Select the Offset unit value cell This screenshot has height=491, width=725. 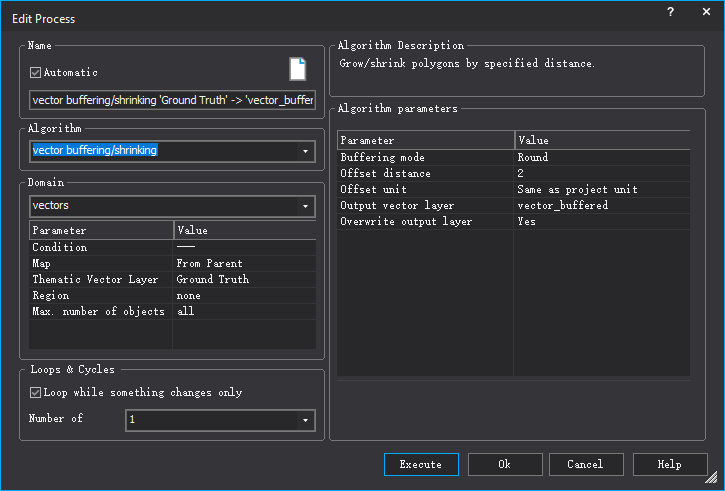tap(601, 190)
